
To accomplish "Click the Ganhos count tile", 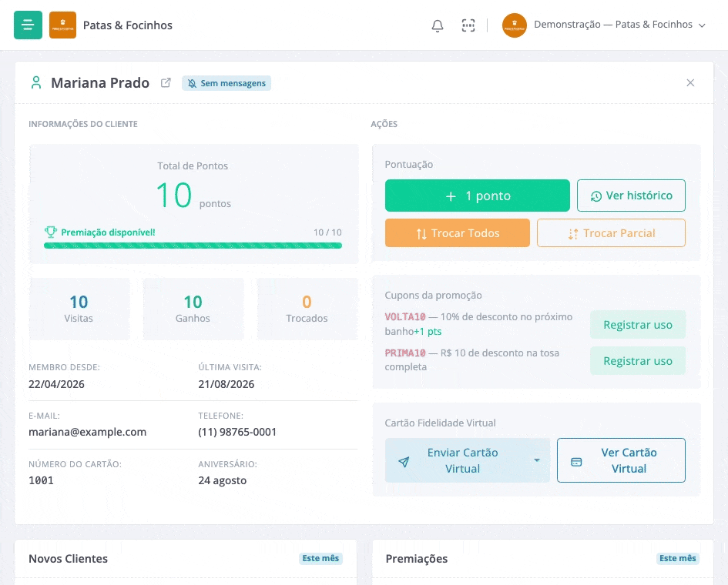I will tap(193, 309).
